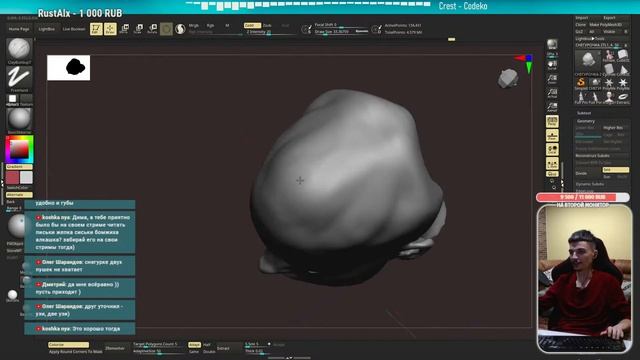Open the FreeHand stroke picker
Screen dimensions: 640x360
pos(19,78)
